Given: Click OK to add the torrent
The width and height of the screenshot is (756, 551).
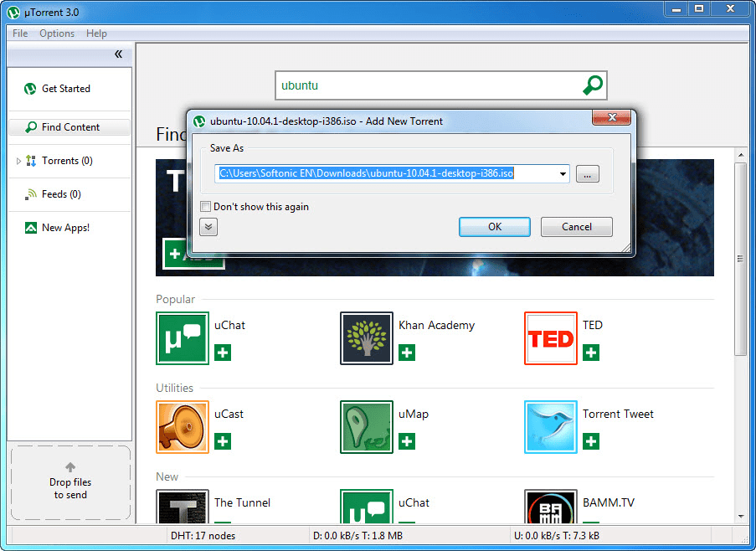Looking at the screenshot, I should pyautogui.click(x=494, y=226).
